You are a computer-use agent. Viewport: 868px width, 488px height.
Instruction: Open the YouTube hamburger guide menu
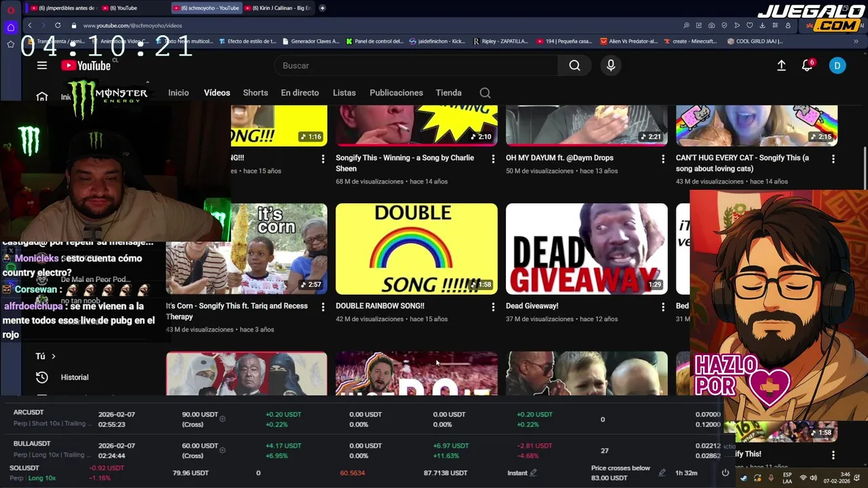click(42, 66)
